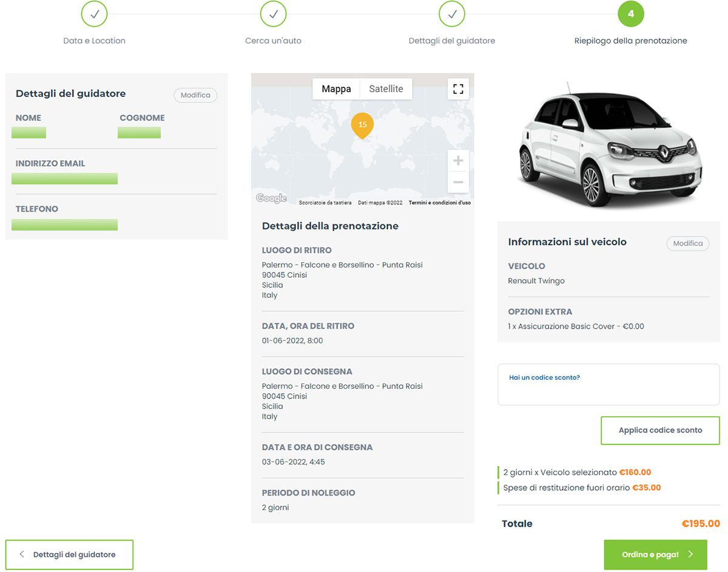The image size is (728, 572).
Task: Click the Data e Location step checkmark
Action: click(94, 14)
